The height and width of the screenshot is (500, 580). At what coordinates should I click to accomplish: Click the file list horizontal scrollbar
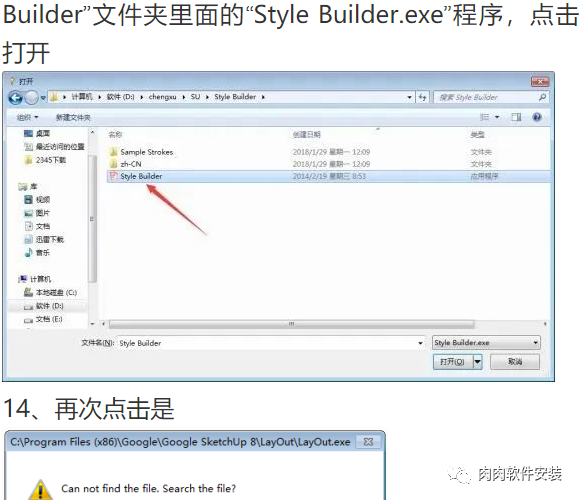pyautogui.click(x=291, y=324)
